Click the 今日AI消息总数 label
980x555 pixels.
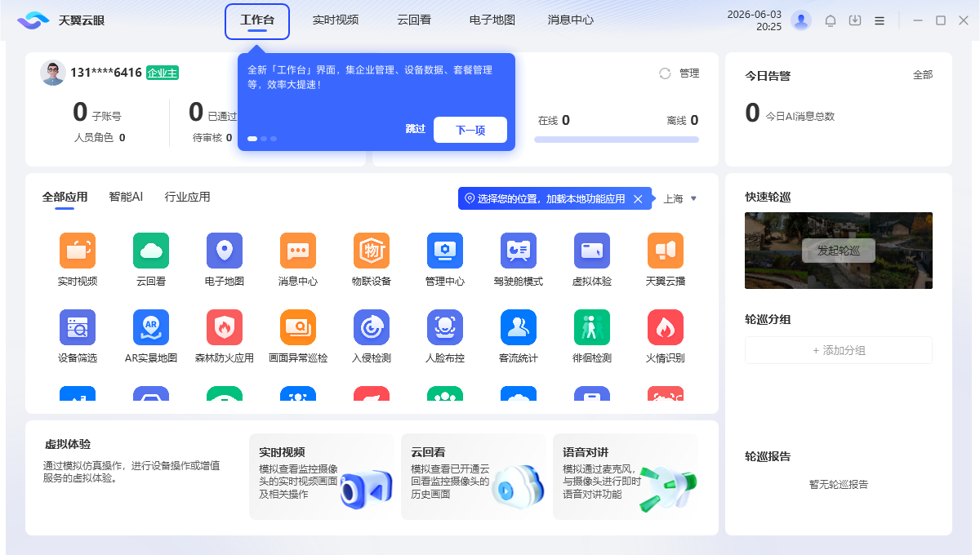click(800, 117)
